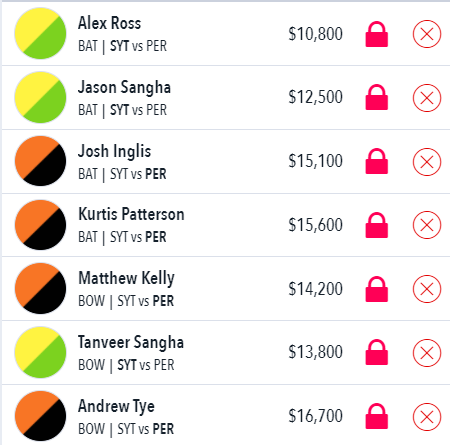The height and width of the screenshot is (445, 450).
Task: Click Josh Inglis orange-black team badge
Action: tap(40, 161)
